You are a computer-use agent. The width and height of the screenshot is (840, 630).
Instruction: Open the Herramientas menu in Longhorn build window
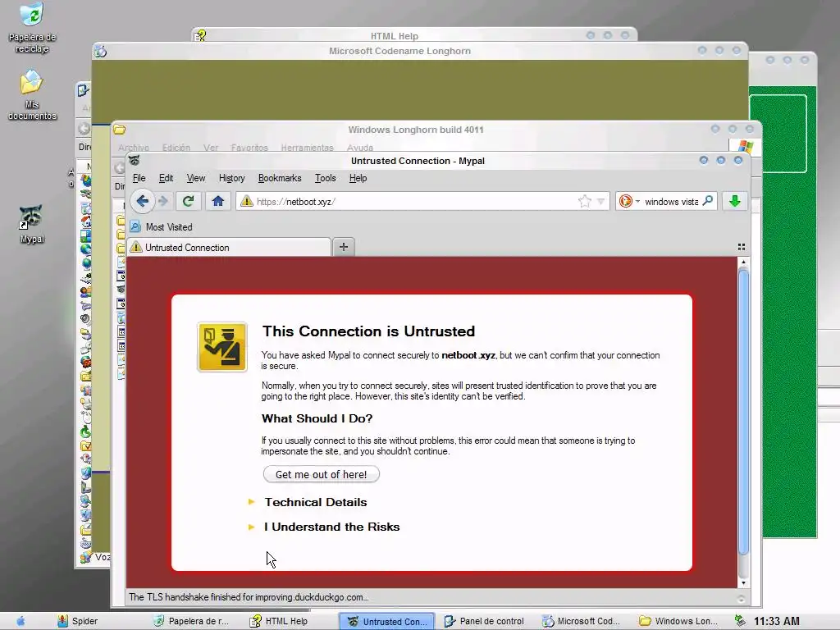click(307, 148)
